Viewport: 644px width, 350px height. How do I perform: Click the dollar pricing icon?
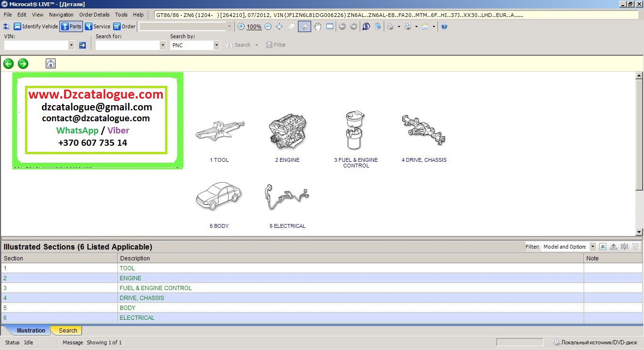click(x=366, y=26)
